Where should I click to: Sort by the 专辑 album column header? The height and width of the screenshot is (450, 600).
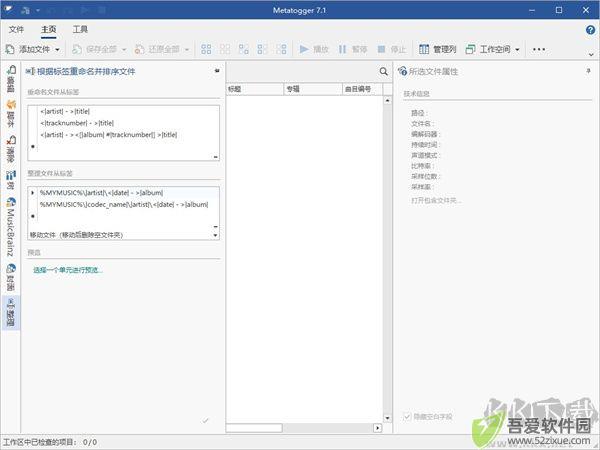(x=313, y=89)
